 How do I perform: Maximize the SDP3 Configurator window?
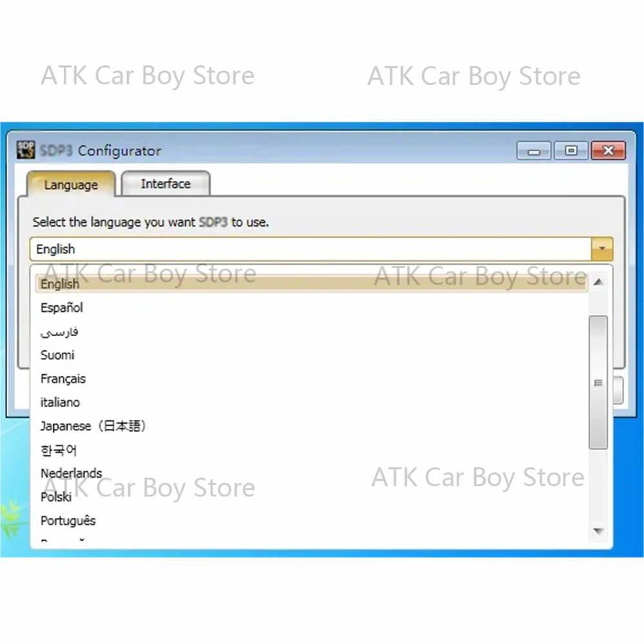pos(571,151)
